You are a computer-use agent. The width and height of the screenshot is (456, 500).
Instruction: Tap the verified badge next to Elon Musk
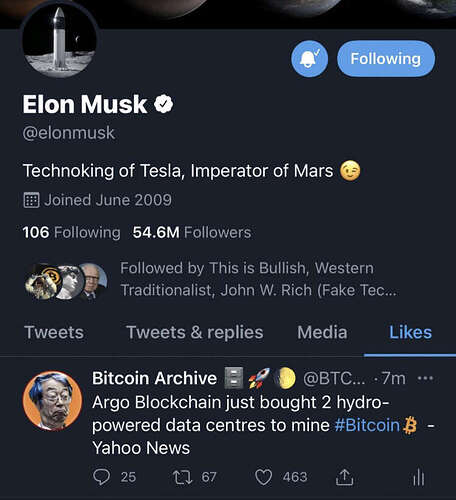tap(164, 104)
